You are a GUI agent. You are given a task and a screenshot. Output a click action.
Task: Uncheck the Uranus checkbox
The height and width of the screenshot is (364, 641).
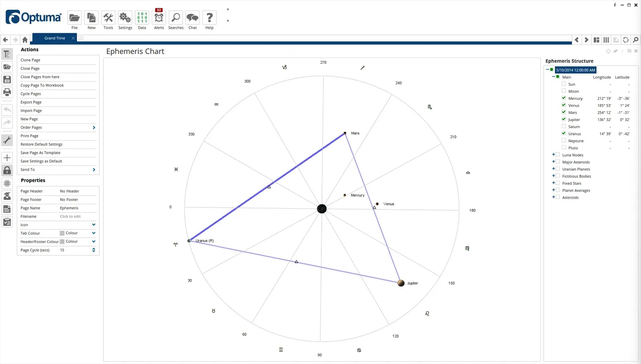coord(564,133)
